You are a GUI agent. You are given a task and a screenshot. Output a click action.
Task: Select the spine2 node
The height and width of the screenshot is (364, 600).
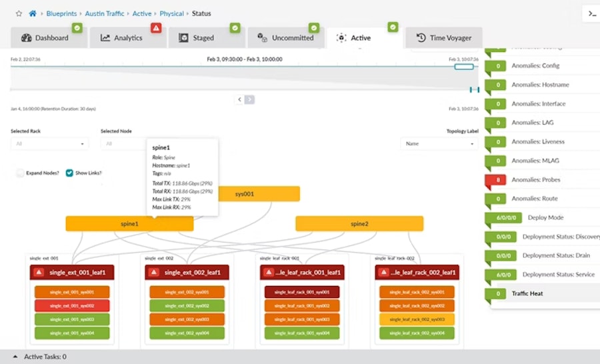pyautogui.click(x=359, y=224)
